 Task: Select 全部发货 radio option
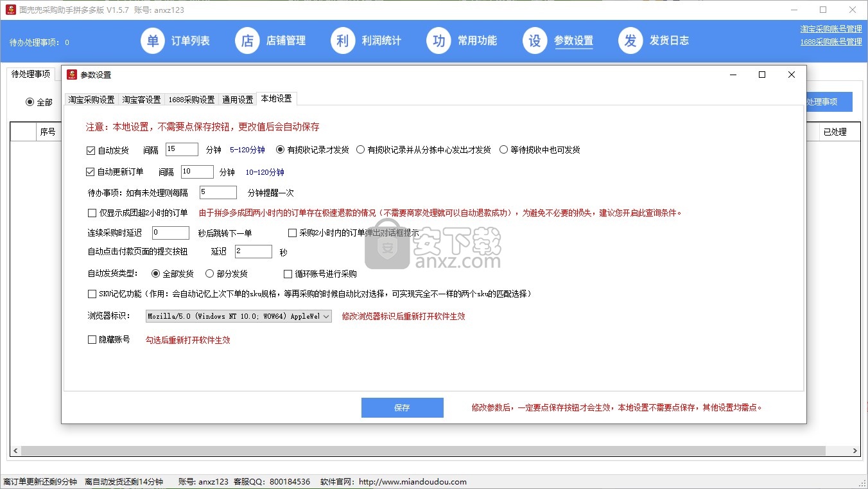(x=156, y=274)
